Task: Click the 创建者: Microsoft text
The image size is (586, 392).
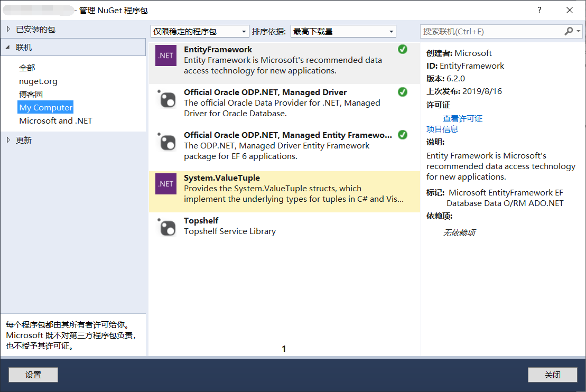Action: (x=459, y=53)
